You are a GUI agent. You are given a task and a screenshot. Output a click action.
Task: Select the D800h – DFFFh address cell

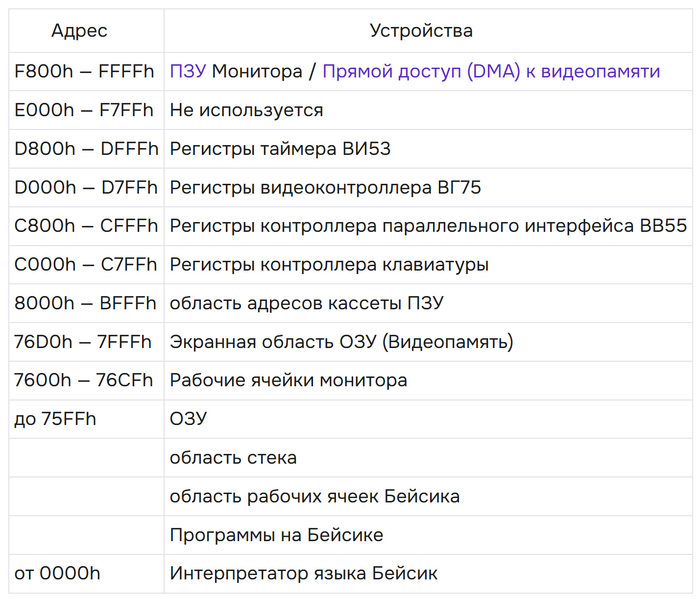(x=86, y=149)
